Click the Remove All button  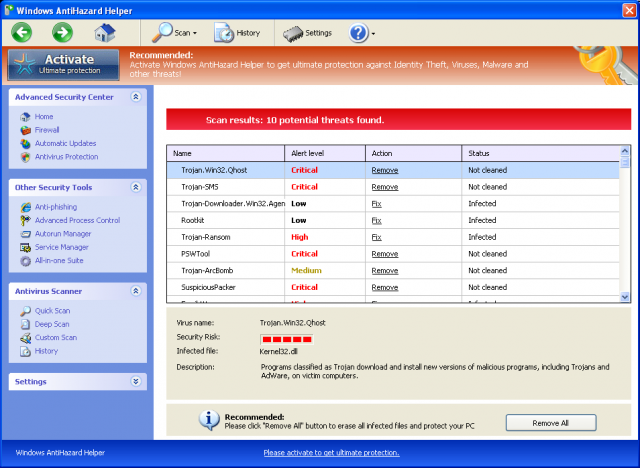click(551, 423)
